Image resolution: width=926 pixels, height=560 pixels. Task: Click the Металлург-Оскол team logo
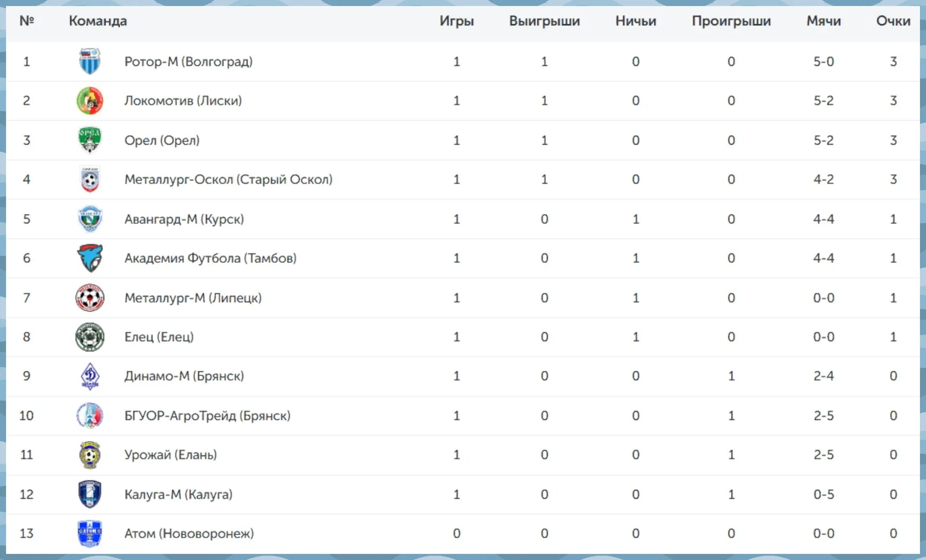pos(90,179)
